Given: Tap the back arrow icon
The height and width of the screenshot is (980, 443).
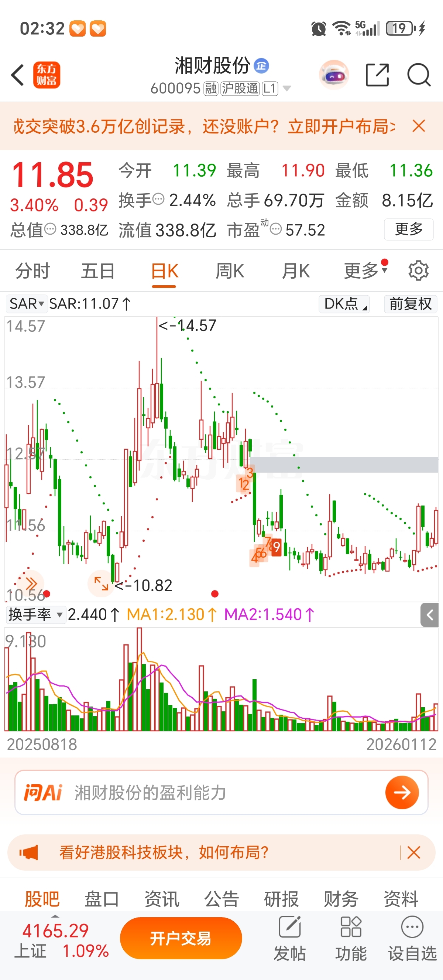Looking at the screenshot, I should click(17, 75).
